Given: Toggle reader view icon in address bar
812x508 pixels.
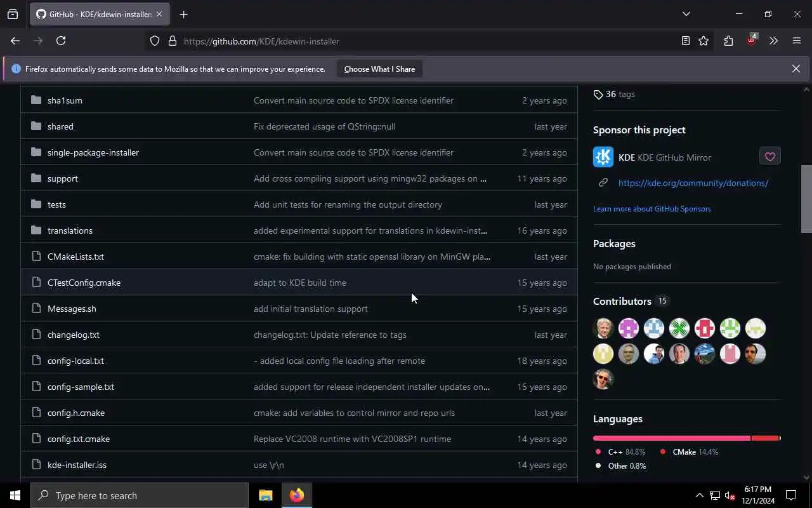Looking at the screenshot, I should click(686, 41).
